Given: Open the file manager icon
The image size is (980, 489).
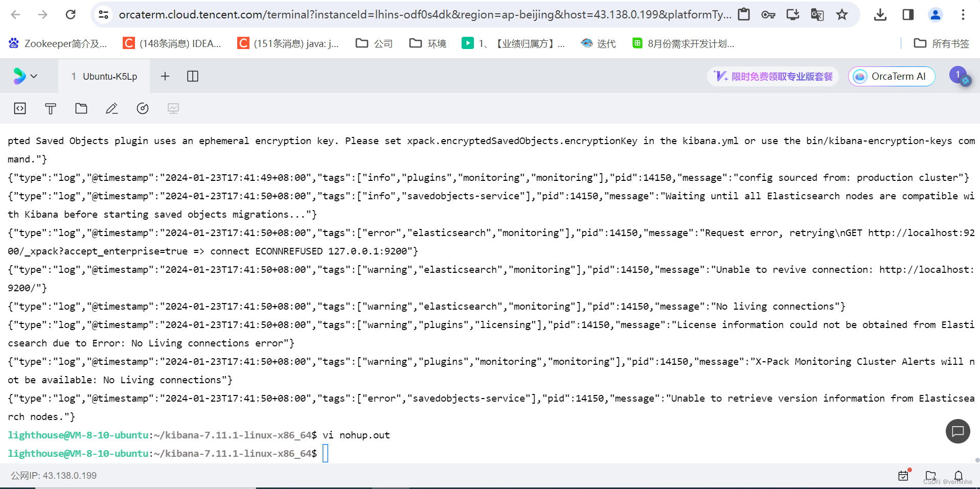Looking at the screenshot, I should point(81,108).
